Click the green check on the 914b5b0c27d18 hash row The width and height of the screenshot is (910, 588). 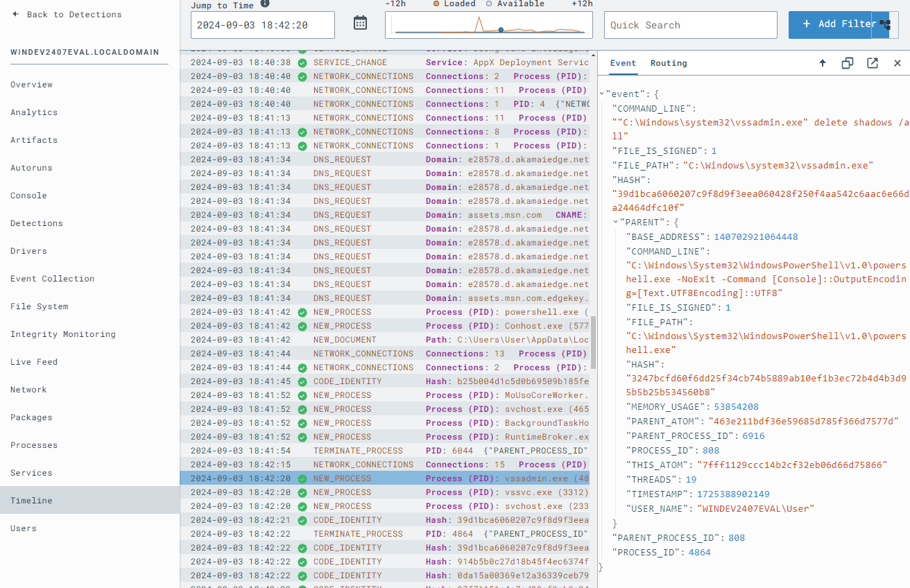(302, 562)
